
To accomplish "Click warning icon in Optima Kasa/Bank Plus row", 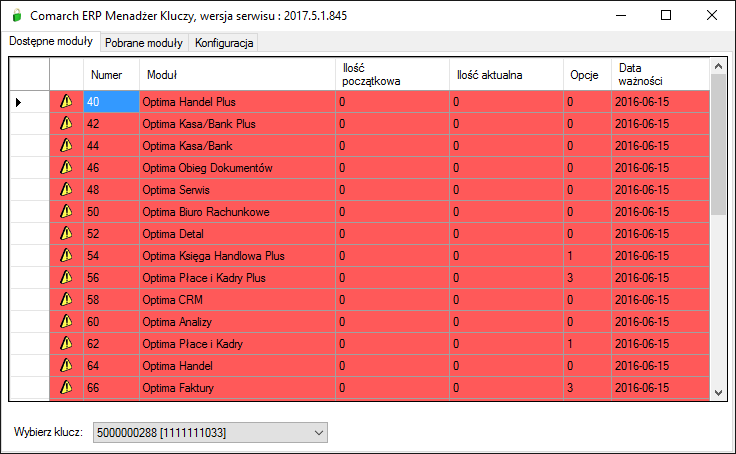I will pos(66,123).
